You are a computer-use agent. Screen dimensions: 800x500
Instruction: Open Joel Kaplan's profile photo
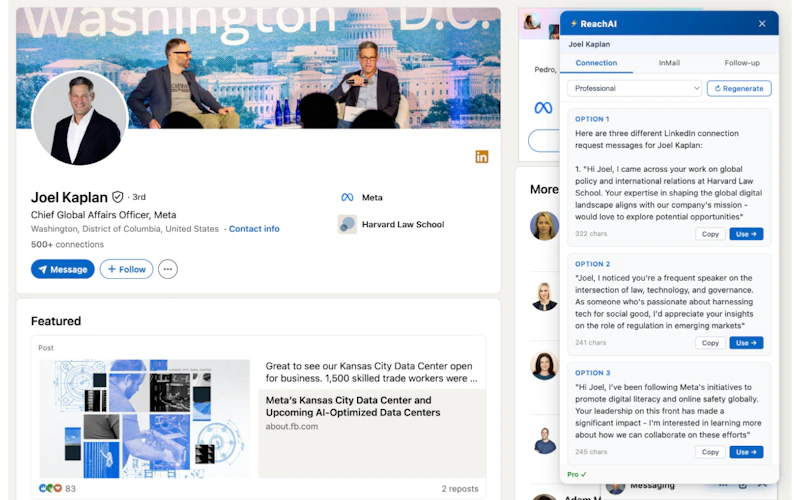[80, 118]
